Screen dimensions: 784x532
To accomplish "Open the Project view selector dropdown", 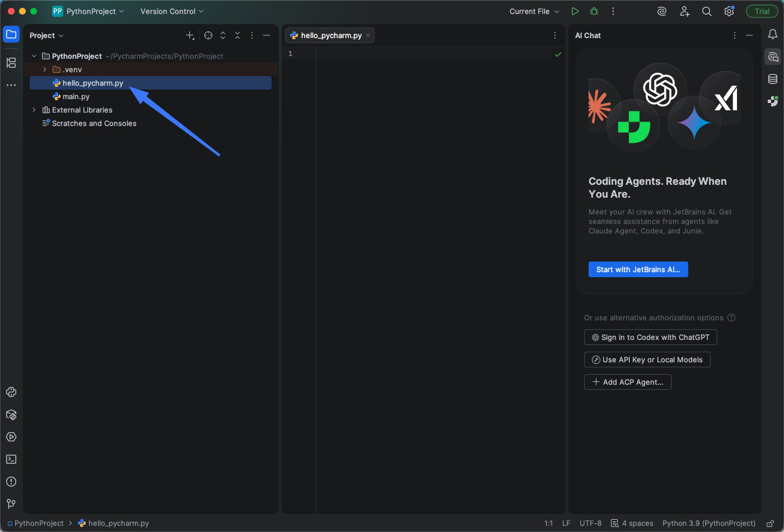I will pos(46,35).
